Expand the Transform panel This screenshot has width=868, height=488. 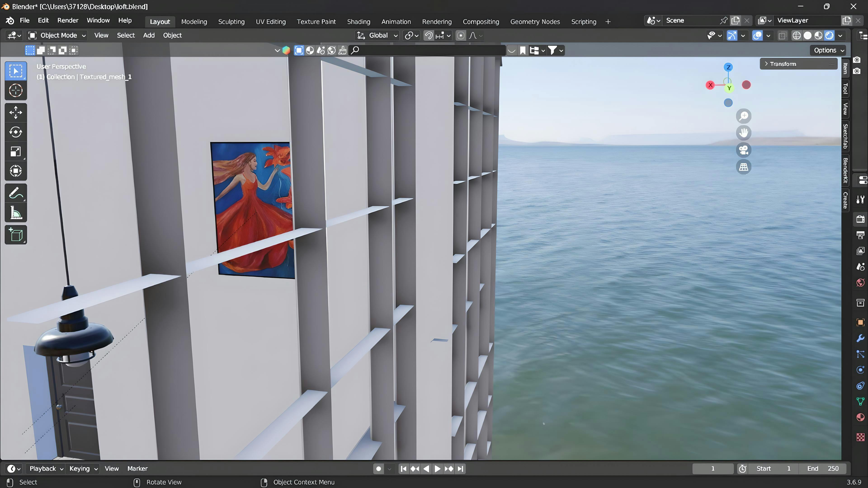pos(798,64)
